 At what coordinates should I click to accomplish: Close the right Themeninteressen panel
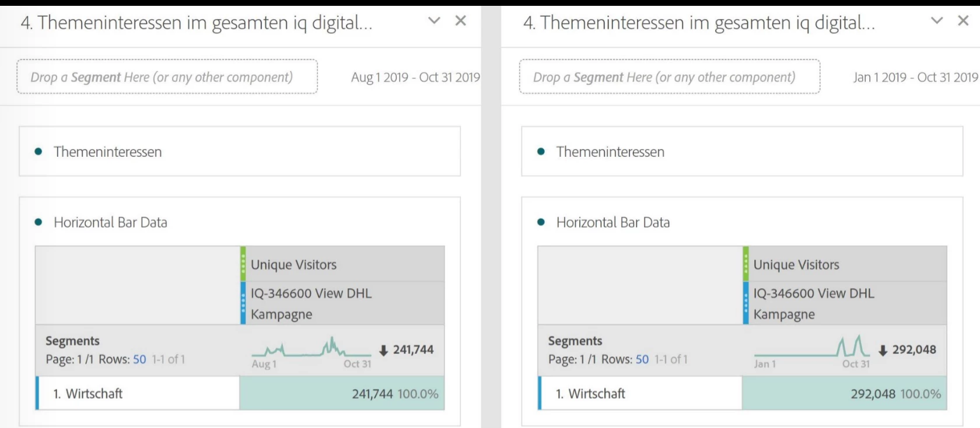pos(964,20)
